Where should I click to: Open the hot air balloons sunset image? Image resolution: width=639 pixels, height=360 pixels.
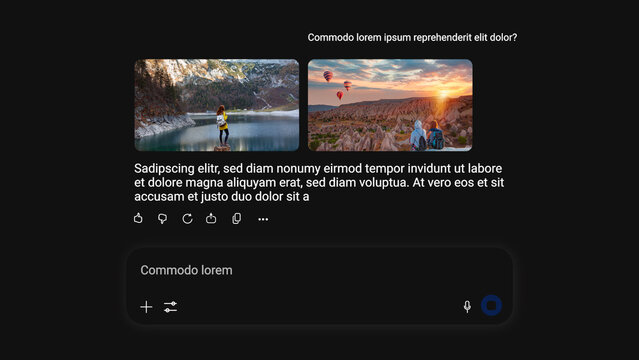[x=390, y=105]
